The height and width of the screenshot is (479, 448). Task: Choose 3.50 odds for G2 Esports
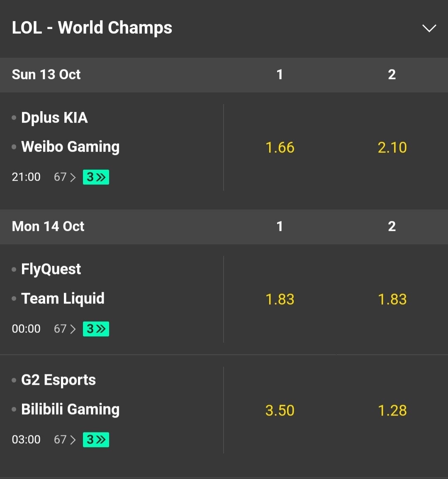280,411
